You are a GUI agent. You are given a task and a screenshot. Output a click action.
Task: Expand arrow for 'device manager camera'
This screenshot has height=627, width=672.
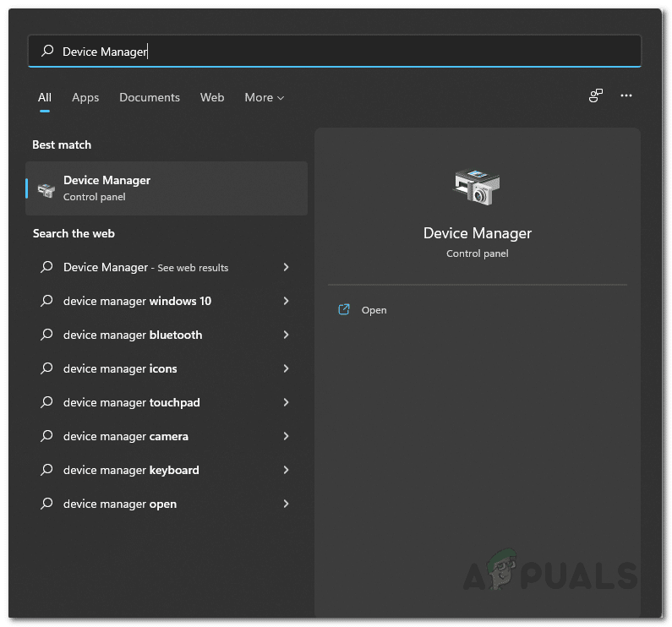point(286,436)
